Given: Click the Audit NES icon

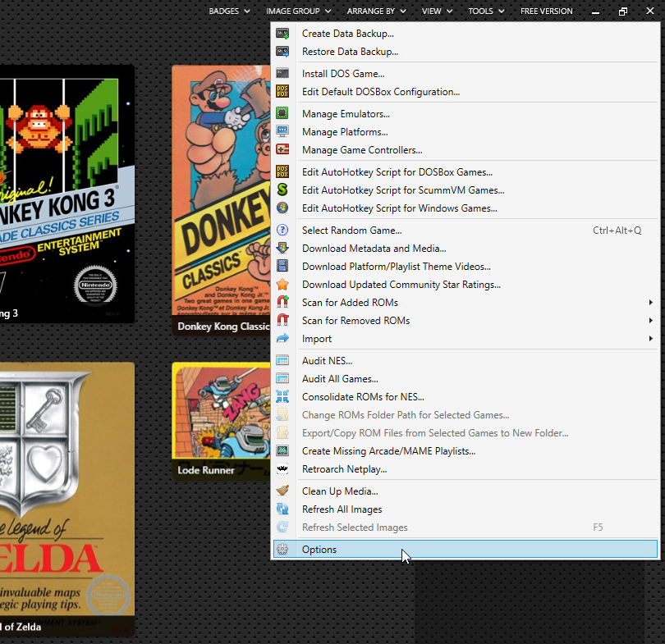Looking at the screenshot, I should tap(282, 360).
